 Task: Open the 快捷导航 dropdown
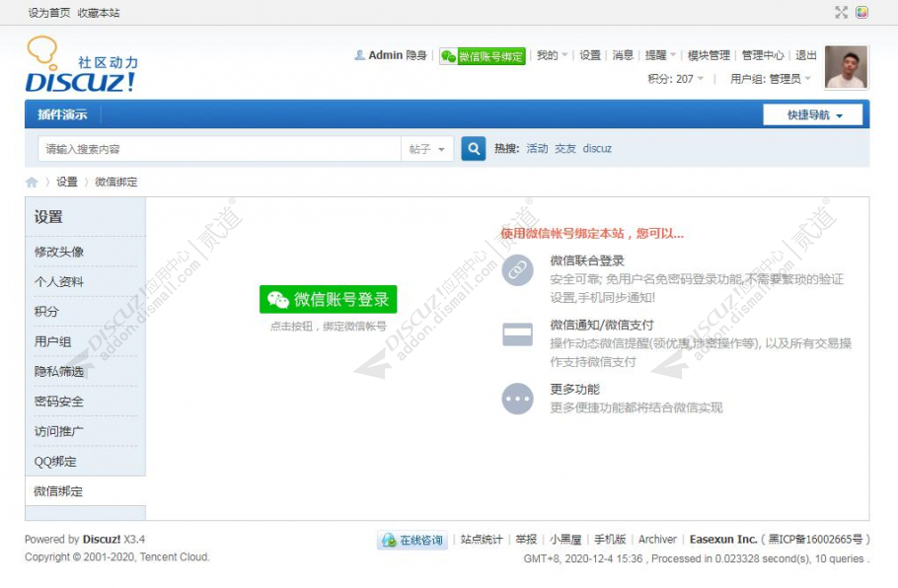click(813, 114)
